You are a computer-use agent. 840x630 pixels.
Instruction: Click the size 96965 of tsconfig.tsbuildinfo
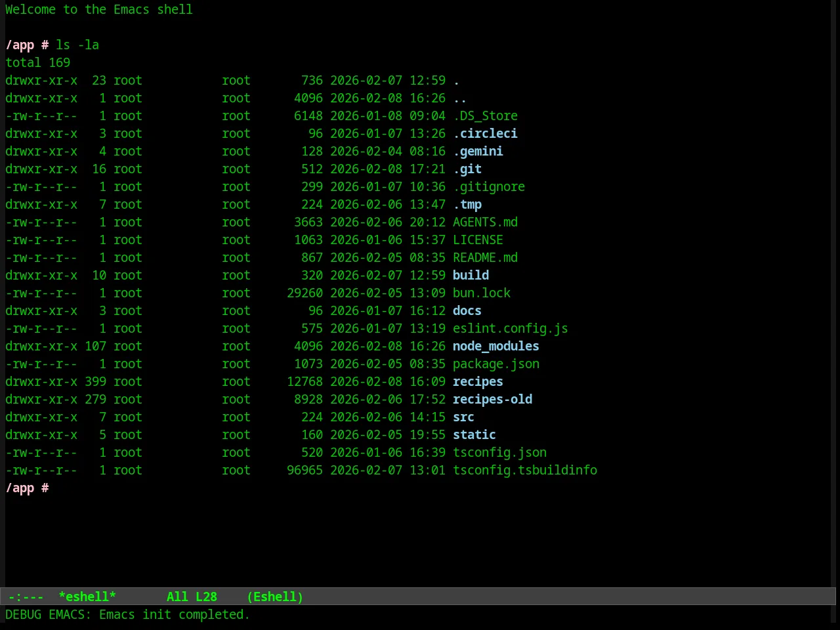point(304,470)
